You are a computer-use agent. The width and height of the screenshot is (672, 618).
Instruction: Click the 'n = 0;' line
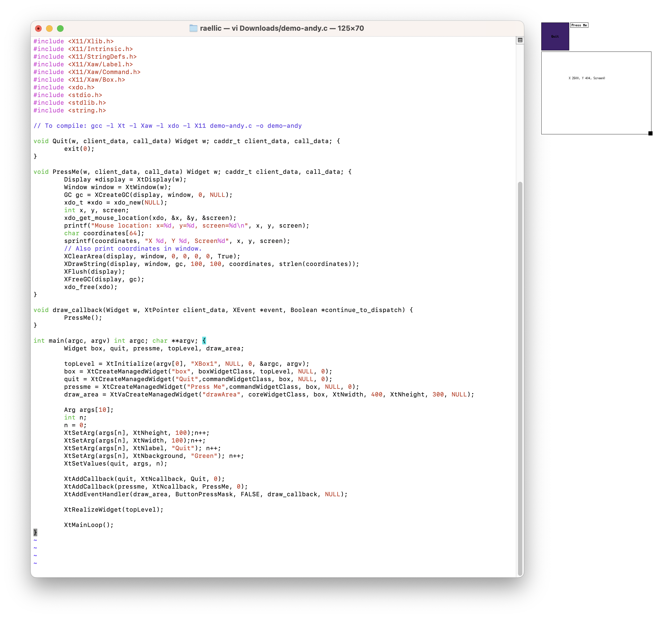(76, 425)
